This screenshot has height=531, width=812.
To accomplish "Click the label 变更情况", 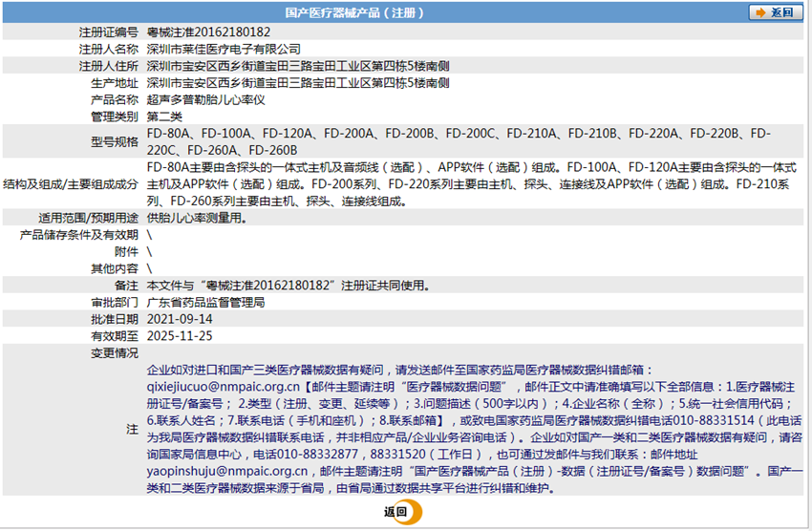I will pos(115,353).
